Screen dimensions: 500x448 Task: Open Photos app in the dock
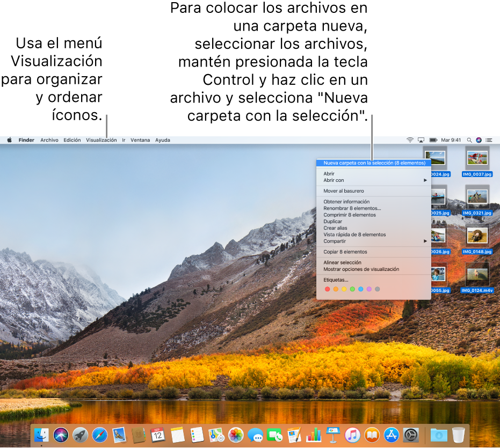[x=236, y=435]
